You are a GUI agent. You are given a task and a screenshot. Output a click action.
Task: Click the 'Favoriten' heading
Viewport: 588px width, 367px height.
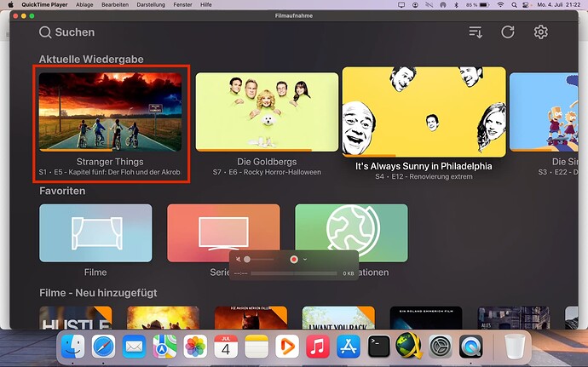coord(62,191)
